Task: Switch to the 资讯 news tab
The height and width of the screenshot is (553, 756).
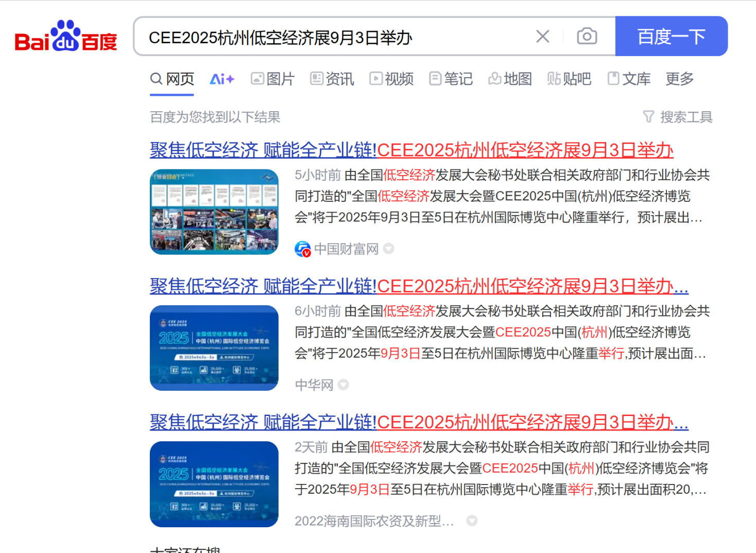Action: click(x=332, y=79)
